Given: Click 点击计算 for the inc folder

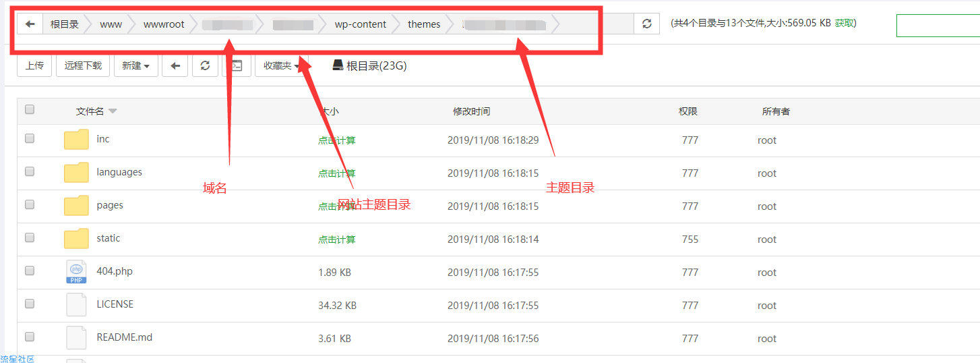Looking at the screenshot, I should tap(337, 140).
